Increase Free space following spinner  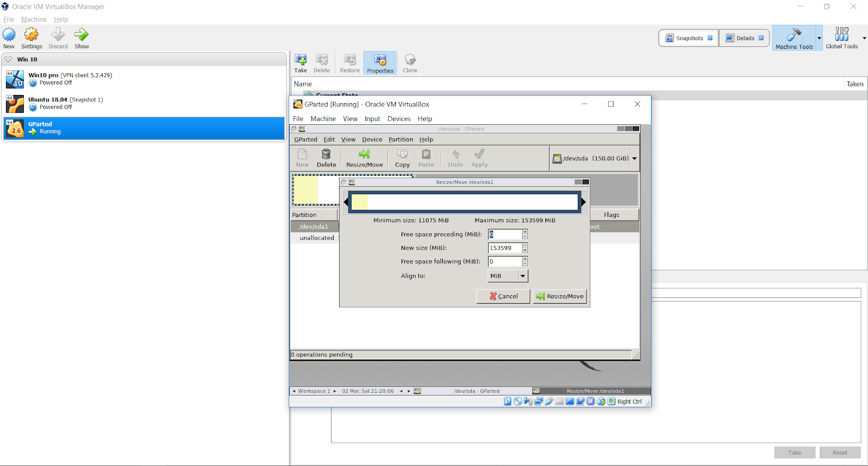(525, 259)
